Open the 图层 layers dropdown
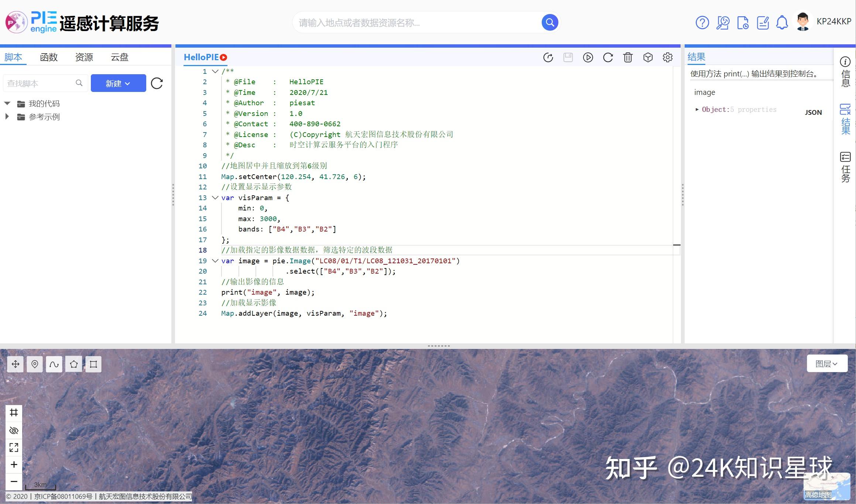Screen dimensions: 856x504 pos(826,364)
